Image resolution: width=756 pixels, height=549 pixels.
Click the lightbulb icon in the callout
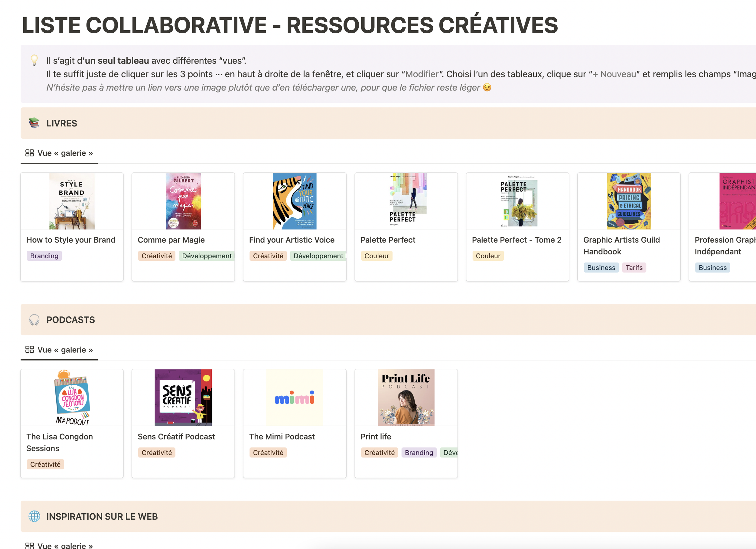34,60
